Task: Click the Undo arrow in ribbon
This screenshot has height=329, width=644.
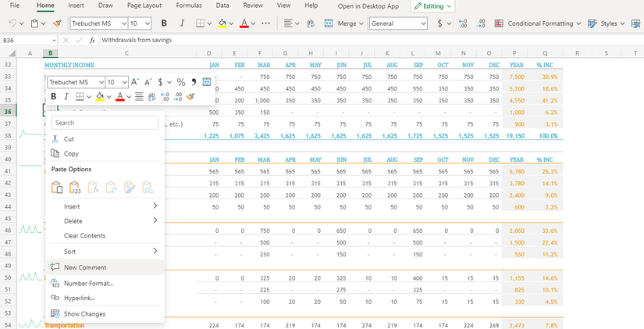Action: (x=12, y=23)
